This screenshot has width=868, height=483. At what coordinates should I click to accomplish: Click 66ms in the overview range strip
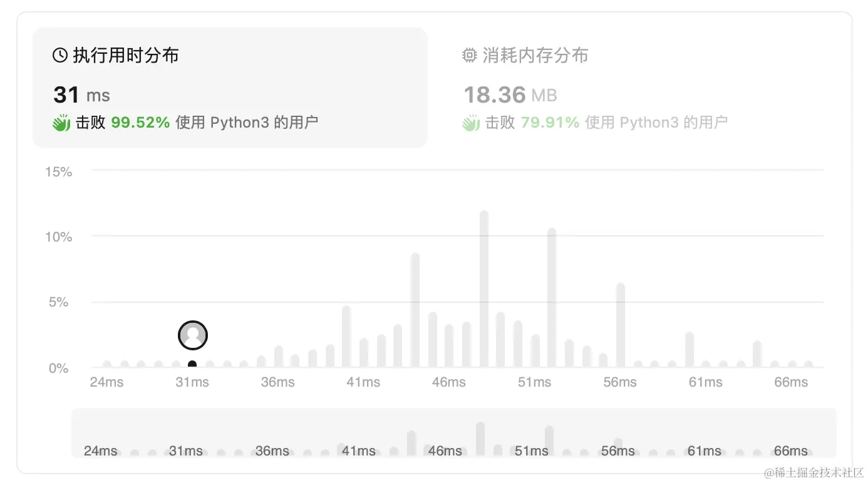[791, 450]
